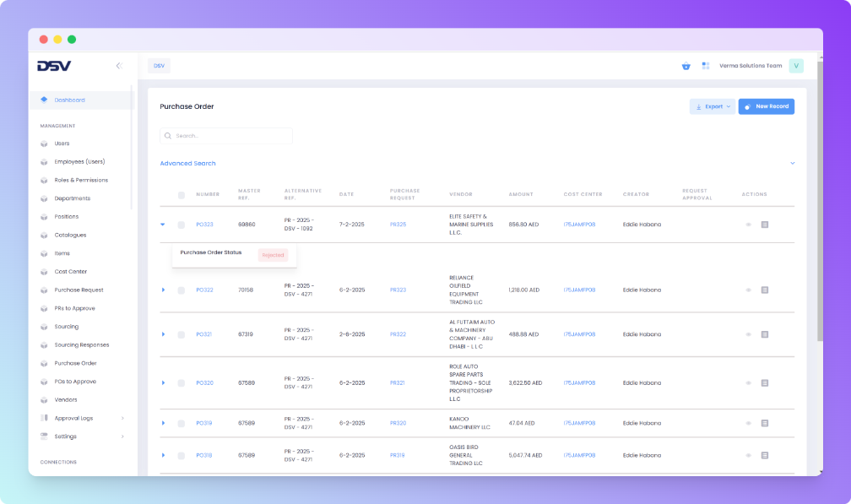851x504 pixels.
Task: Open purchase request link PR325
Action: [398, 225]
